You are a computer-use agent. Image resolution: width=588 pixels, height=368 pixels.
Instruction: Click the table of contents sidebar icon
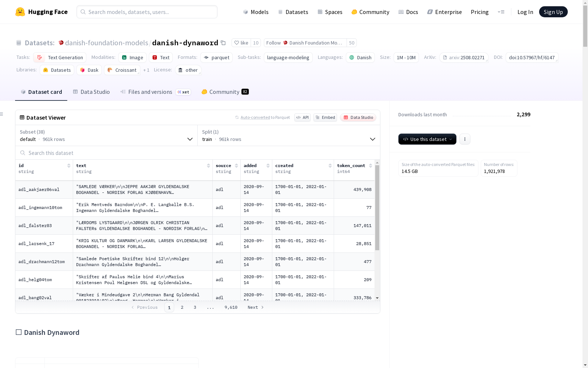point(1,114)
